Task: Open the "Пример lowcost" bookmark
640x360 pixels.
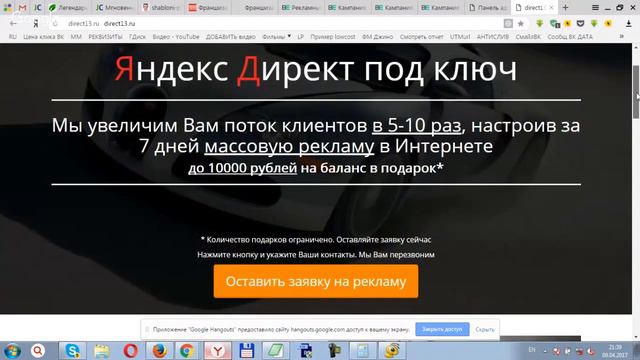Action: tap(333, 37)
